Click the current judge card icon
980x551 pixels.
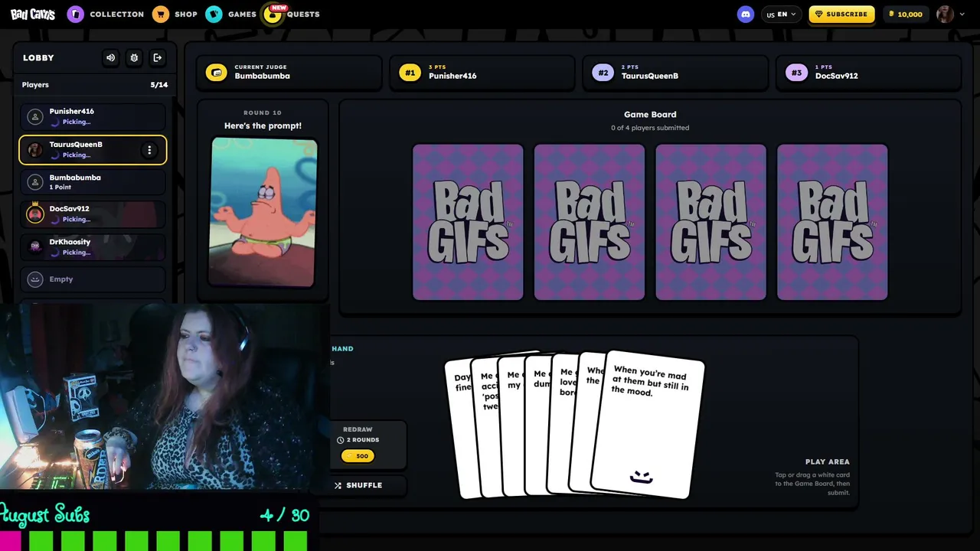(x=217, y=73)
